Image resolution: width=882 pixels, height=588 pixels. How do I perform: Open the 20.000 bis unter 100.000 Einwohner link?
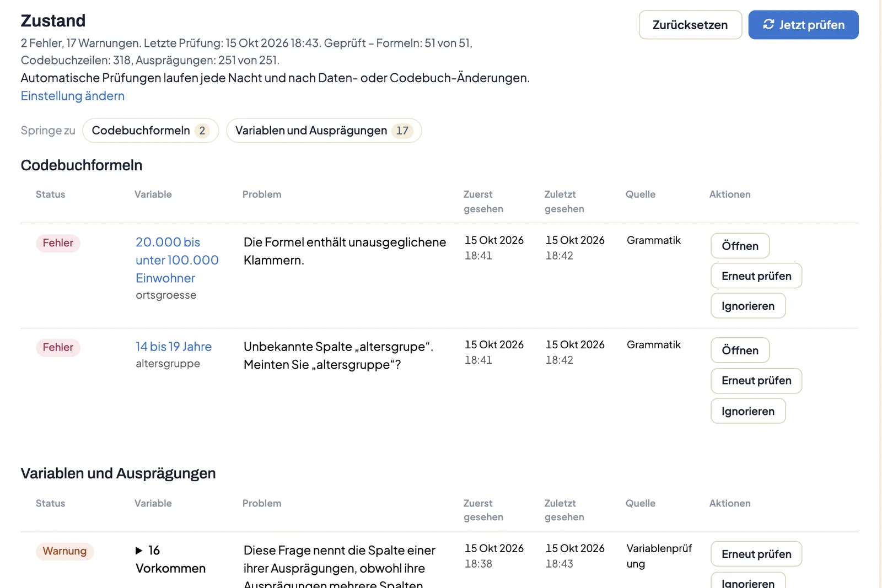(177, 260)
